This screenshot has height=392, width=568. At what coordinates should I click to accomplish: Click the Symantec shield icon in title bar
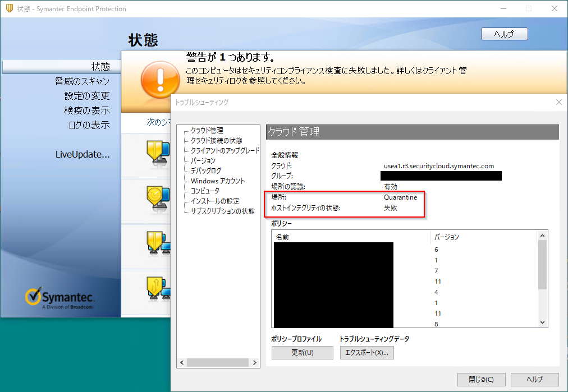click(x=10, y=8)
